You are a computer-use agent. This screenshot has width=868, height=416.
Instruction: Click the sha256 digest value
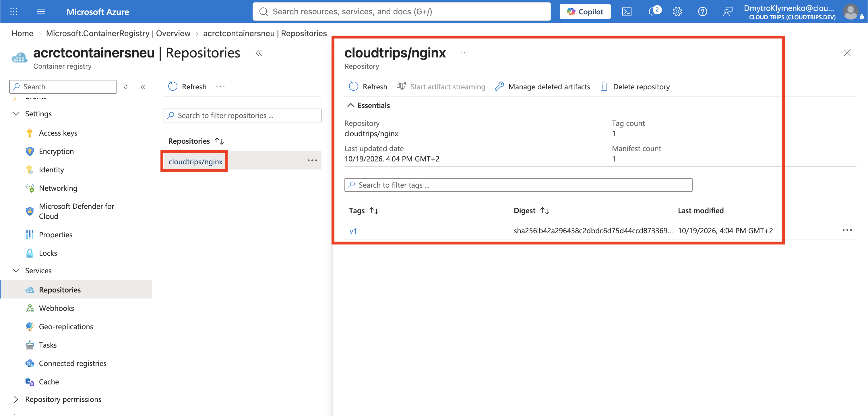point(593,231)
